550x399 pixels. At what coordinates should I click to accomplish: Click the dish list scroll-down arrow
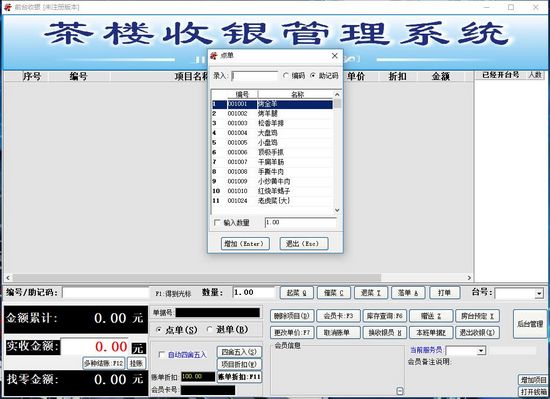point(337,210)
